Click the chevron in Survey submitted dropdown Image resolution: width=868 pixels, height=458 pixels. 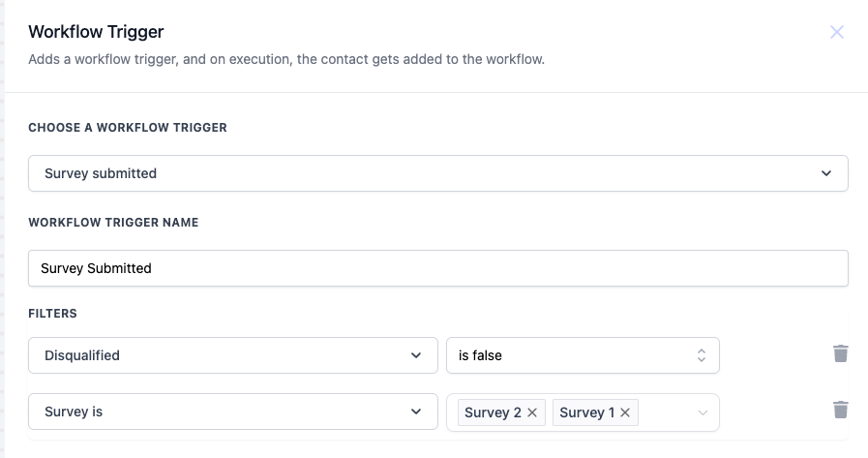826,173
